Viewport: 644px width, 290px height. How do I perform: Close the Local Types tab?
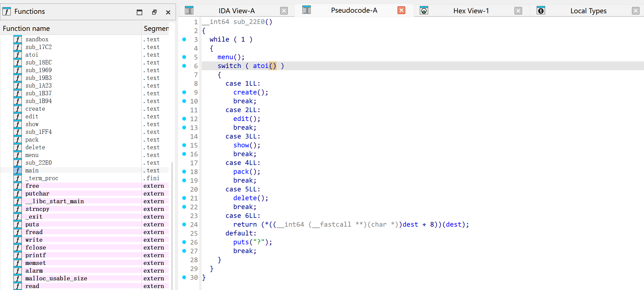pos(636,11)
